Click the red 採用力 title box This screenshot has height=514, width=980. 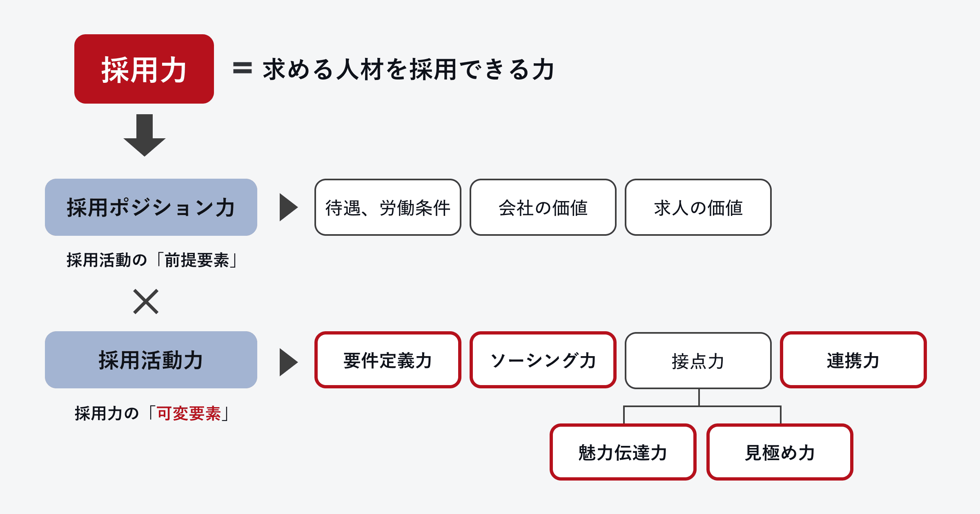[144, 69]
